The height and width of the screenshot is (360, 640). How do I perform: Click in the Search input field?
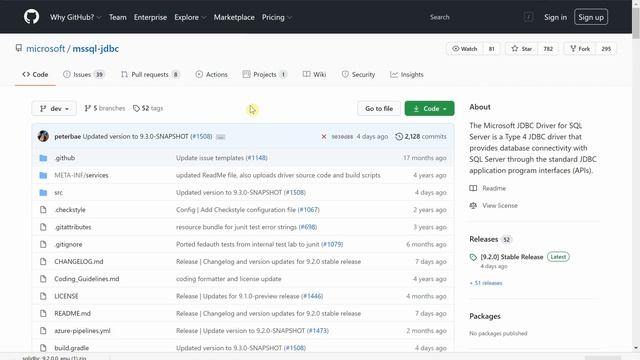476,17
